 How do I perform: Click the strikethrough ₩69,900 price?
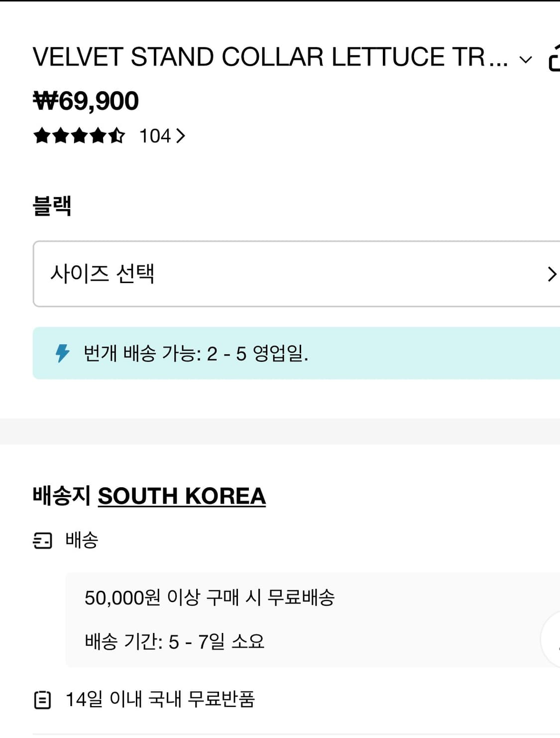point(86,101)
